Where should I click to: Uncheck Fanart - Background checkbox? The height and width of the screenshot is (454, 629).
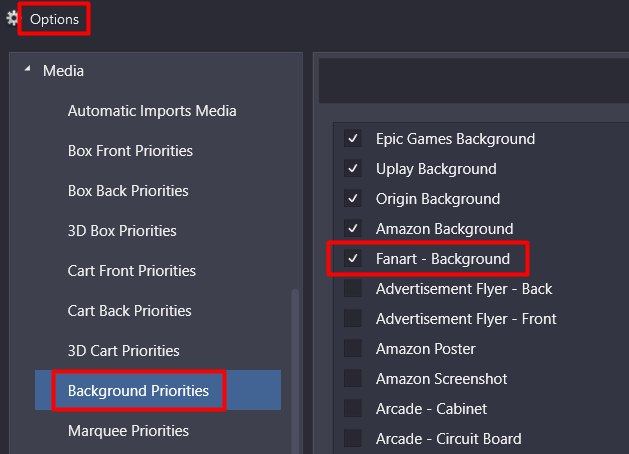[x=353, y=259]
